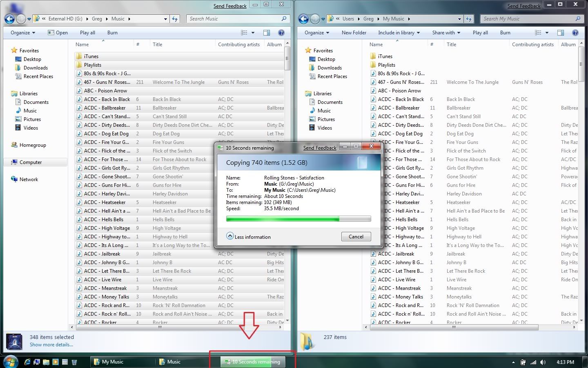The image size is (588, 368).
Task: Open Windows Explorer folder icon in quick launch
Action: tap(46, 362)
